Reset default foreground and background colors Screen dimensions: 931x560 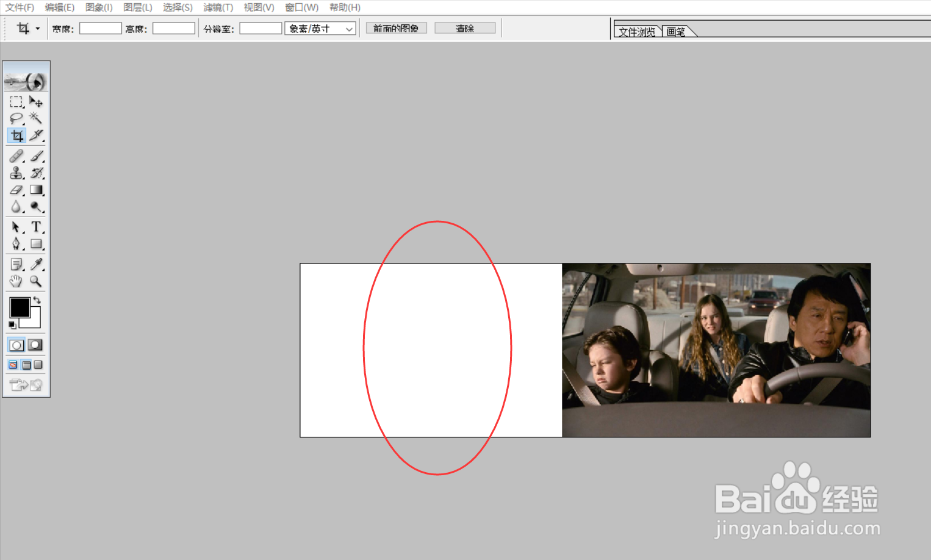pyautogui.click(x=12, y=325)
